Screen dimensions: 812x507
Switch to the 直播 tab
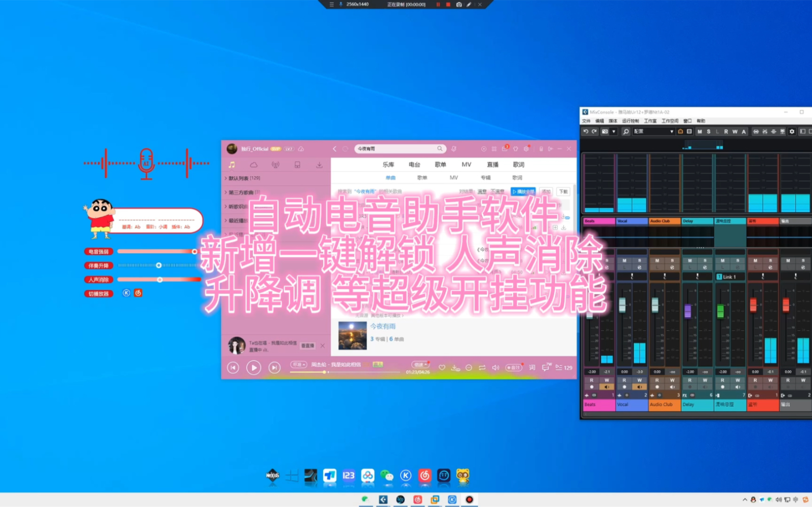pos(492,165)
